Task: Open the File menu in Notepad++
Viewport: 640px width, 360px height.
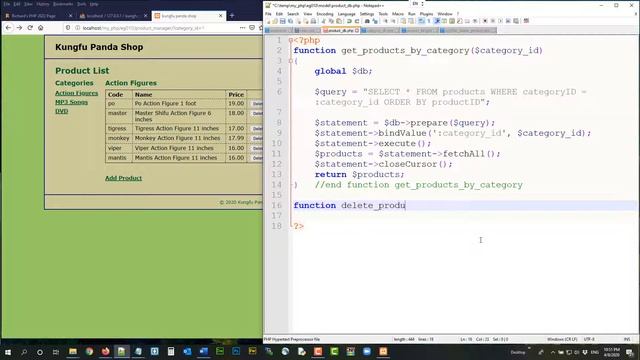Action: click(268, 14)
